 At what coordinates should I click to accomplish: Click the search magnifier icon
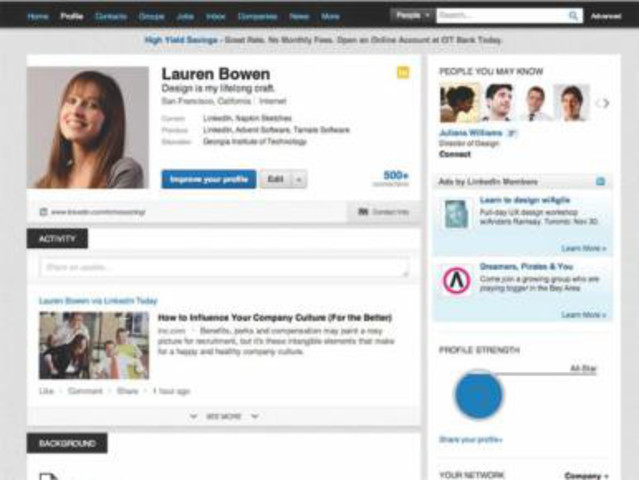[573, 16]
